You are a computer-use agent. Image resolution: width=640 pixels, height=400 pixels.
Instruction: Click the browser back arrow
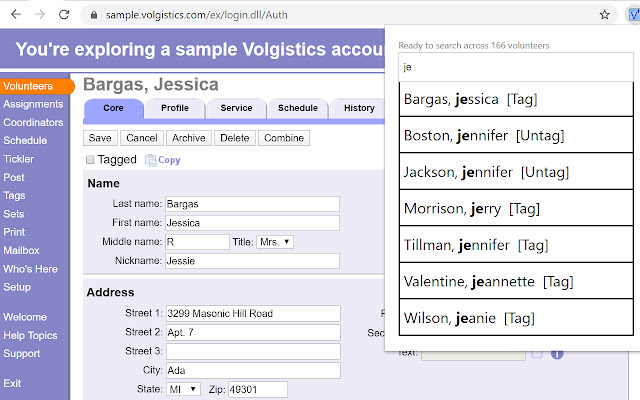tap(15, 15)
